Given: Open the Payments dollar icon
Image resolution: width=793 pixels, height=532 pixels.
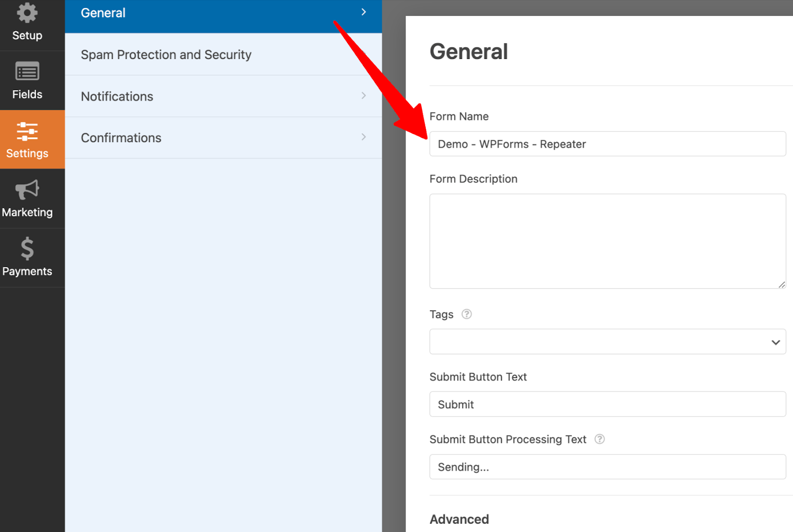Looking at the screenshot, I should (27, 249).
